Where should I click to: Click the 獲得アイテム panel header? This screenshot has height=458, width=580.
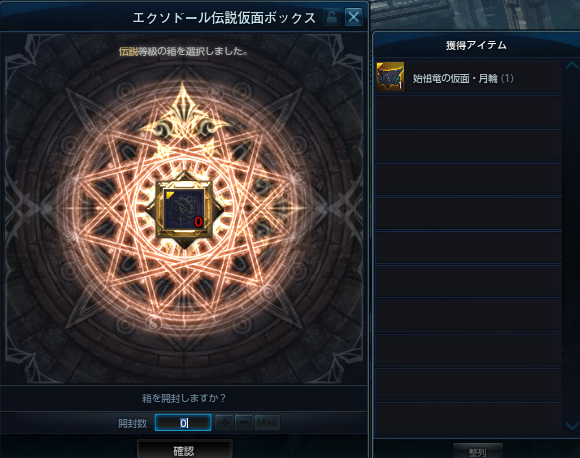(x=476, y=45)
